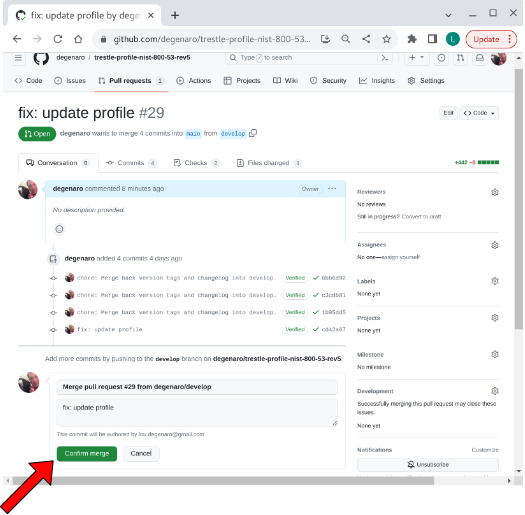This screenshot has width=525, height=515.
Task: Open the Commits tab
Action: [131, 163]
